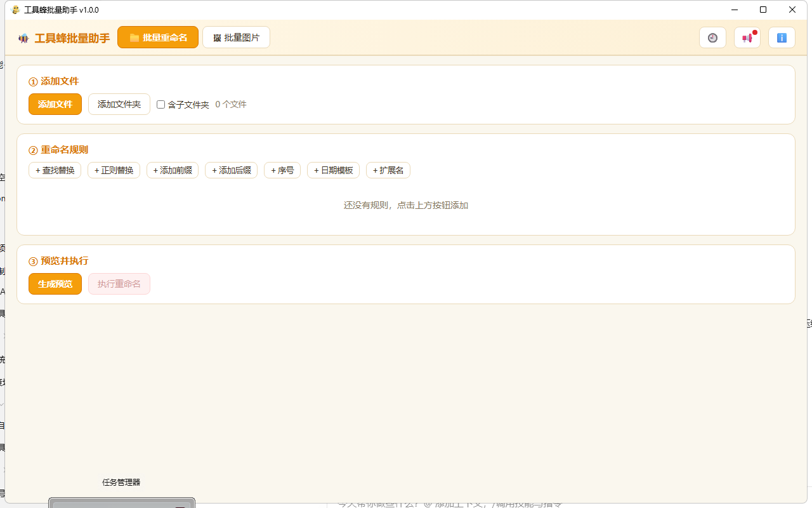Click the 任务管理器 label
The image size is (812, 508).
pos(121,482)
